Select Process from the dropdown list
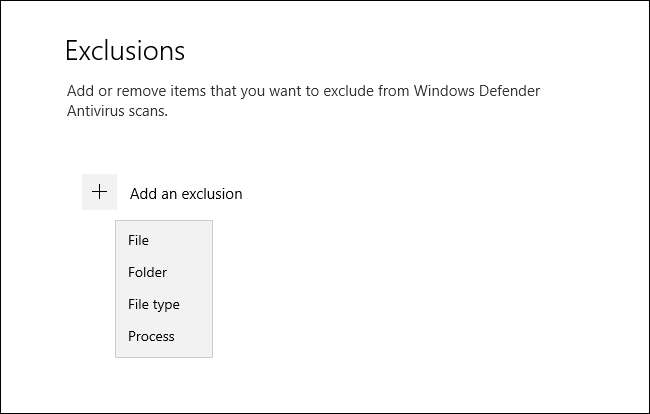The width and height of the screenshot is (650, 414). [x=151, y=336]
